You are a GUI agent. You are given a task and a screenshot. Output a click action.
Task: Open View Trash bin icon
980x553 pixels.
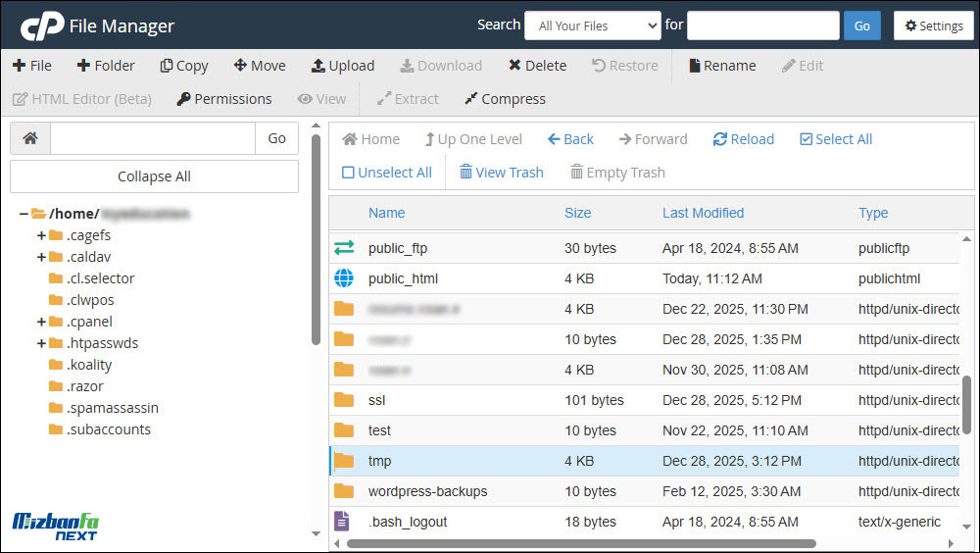click(466, 173)
